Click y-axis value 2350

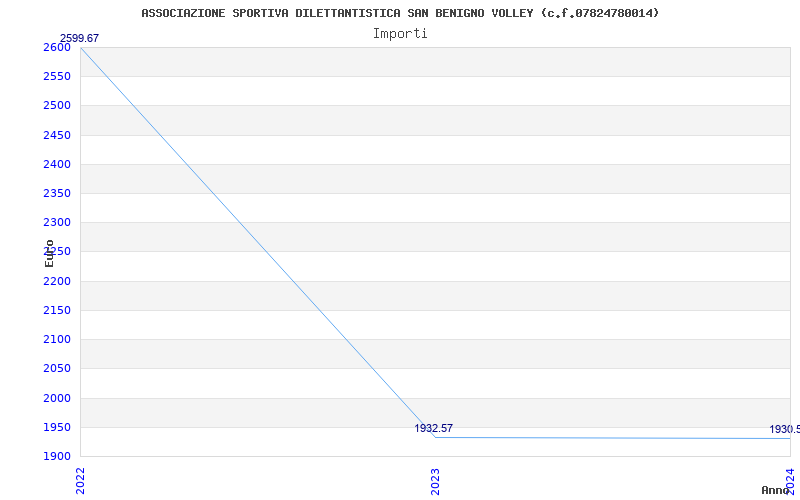tap(57, 193)
